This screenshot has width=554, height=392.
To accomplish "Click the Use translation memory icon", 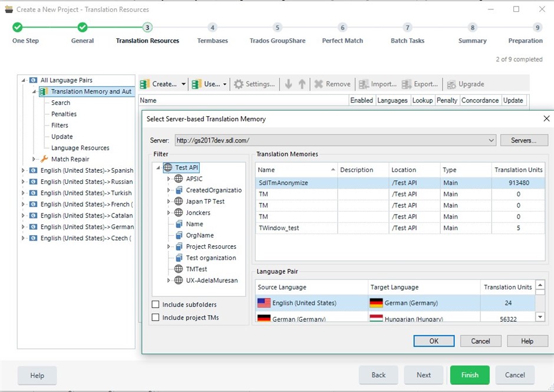I will point(196,84).
